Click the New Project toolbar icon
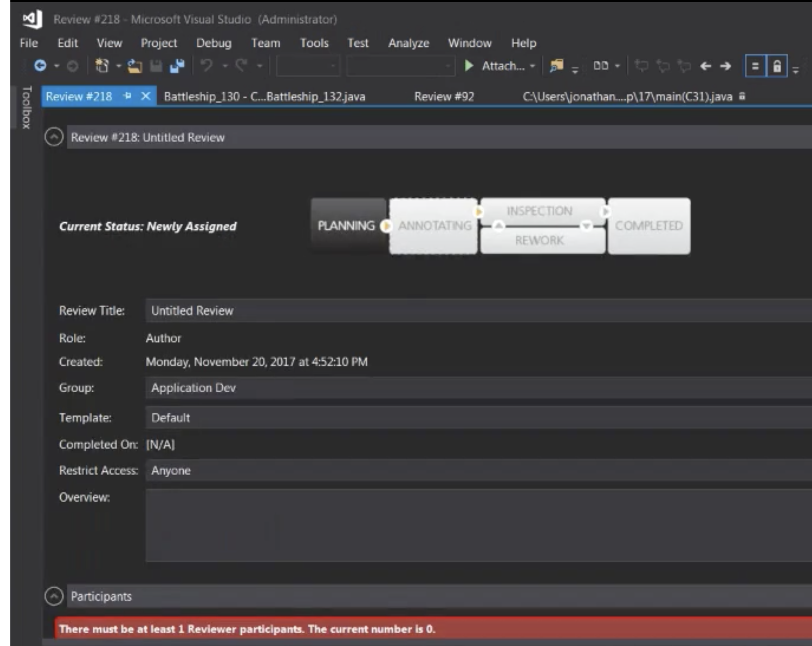Screen dimensions: 812x646 (102, 66)
